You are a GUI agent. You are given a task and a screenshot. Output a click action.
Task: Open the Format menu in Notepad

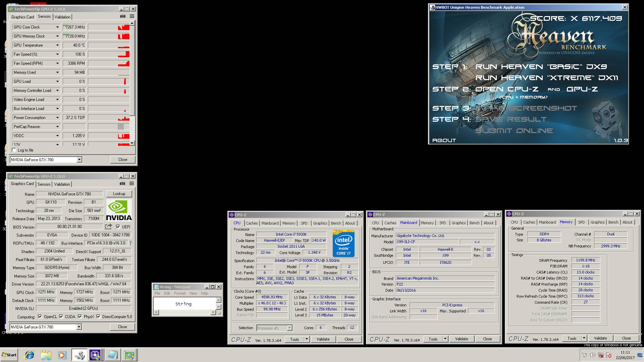click(180, 293)
